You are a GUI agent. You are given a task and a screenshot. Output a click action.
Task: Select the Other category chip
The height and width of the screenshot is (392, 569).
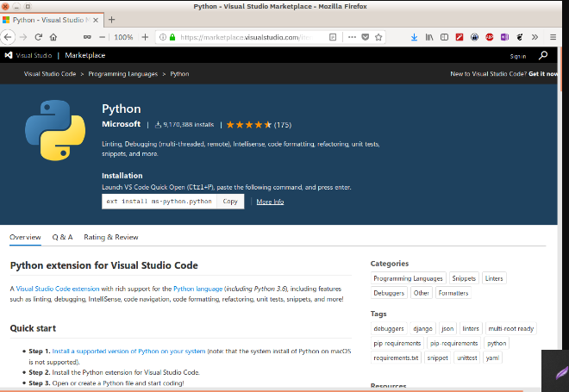point(422,293)
